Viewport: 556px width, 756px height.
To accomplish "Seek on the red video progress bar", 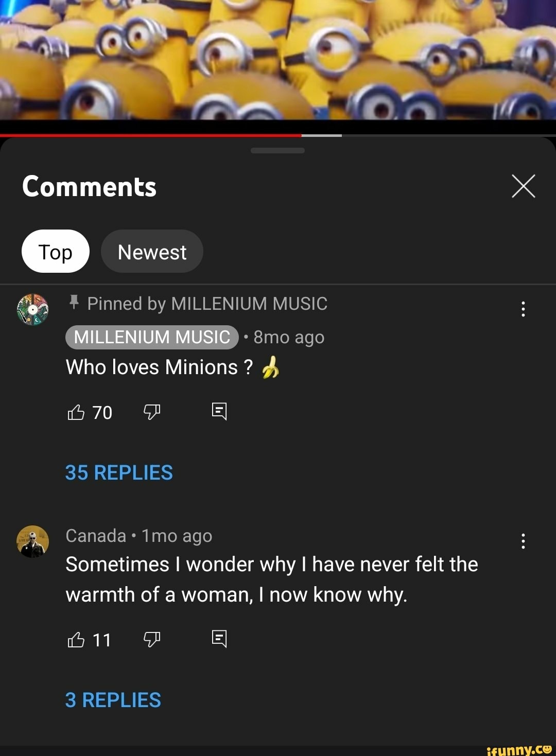I will point(206,135).
